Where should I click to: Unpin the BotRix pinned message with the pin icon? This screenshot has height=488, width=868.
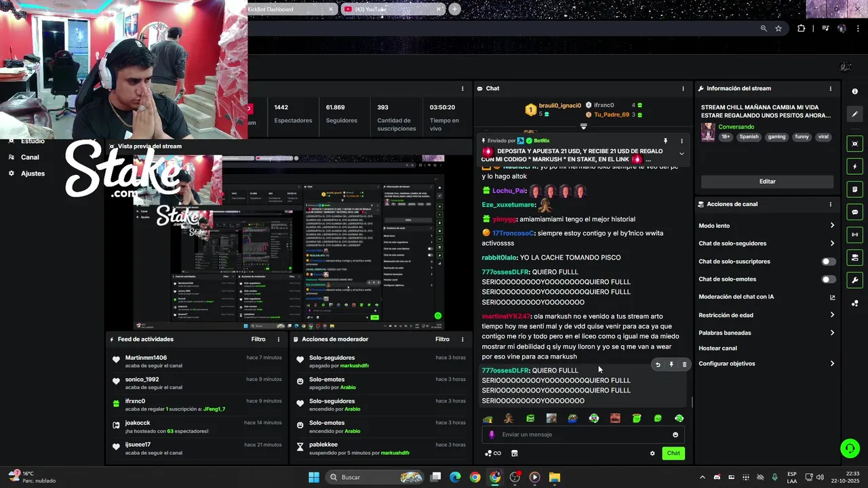click(665, 141)
